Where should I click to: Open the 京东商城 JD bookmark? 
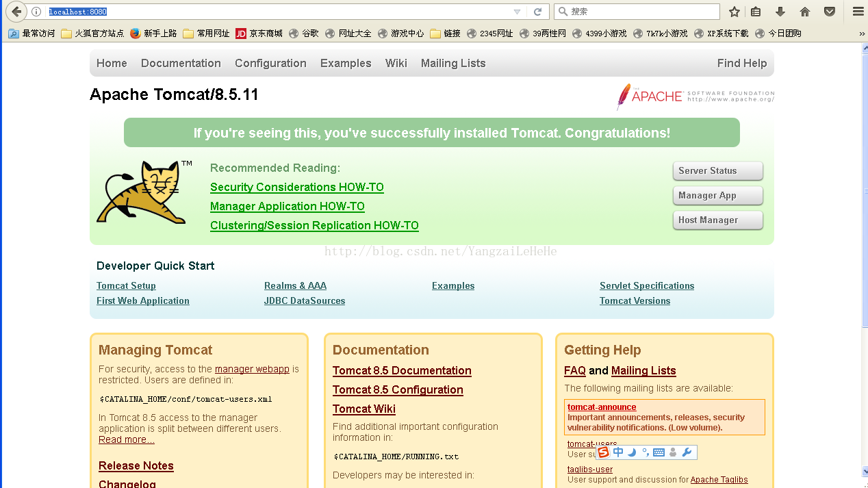pos(259,33)
